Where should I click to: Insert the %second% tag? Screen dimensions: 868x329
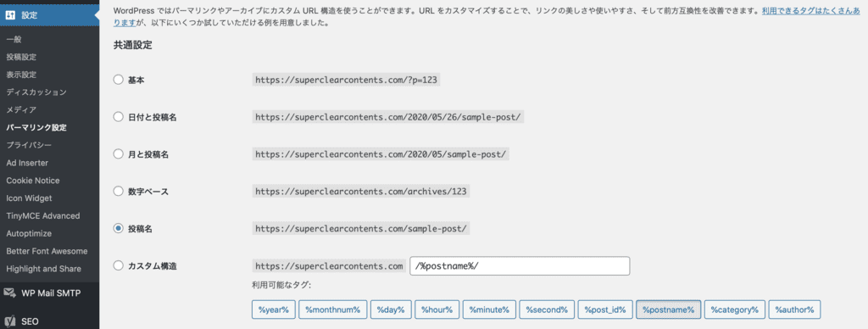[547, 309]
